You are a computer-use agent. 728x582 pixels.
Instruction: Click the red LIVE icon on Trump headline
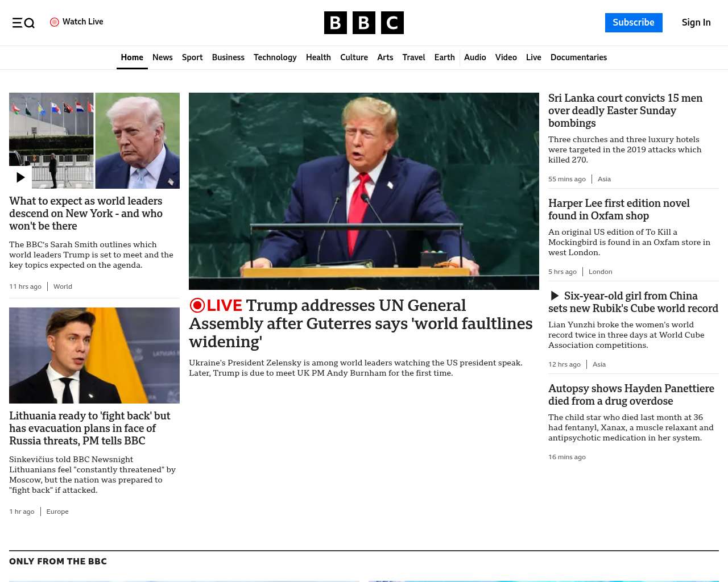coord(197,305)
